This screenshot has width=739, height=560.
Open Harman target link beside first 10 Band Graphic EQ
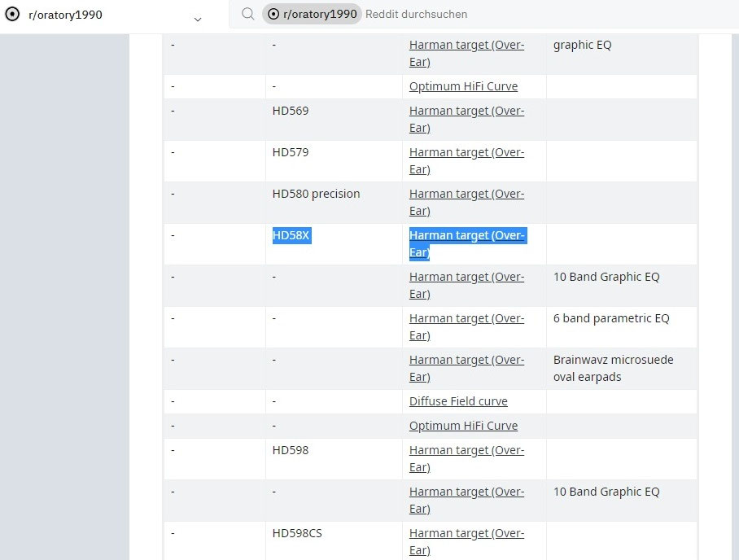coord(466,285)
